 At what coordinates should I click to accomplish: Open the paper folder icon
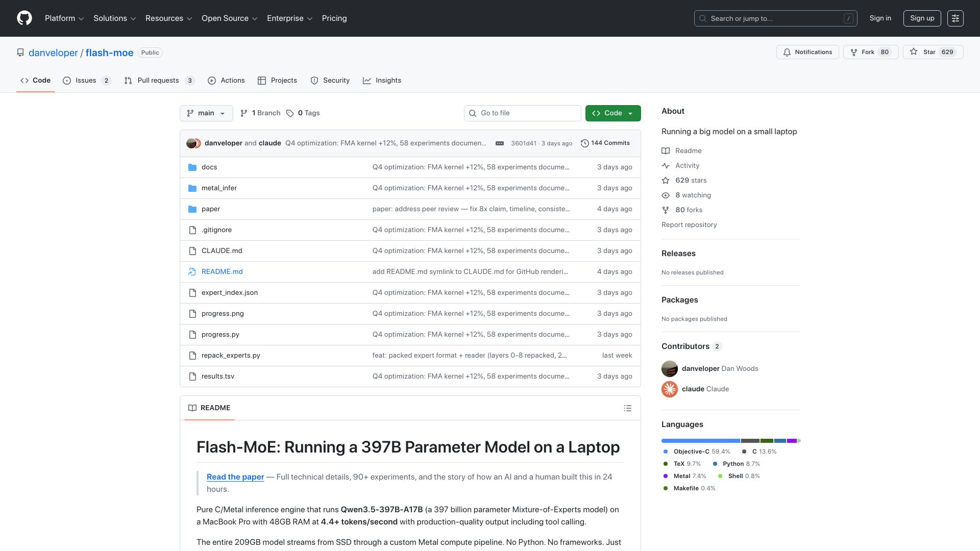[x=192, y=209]
